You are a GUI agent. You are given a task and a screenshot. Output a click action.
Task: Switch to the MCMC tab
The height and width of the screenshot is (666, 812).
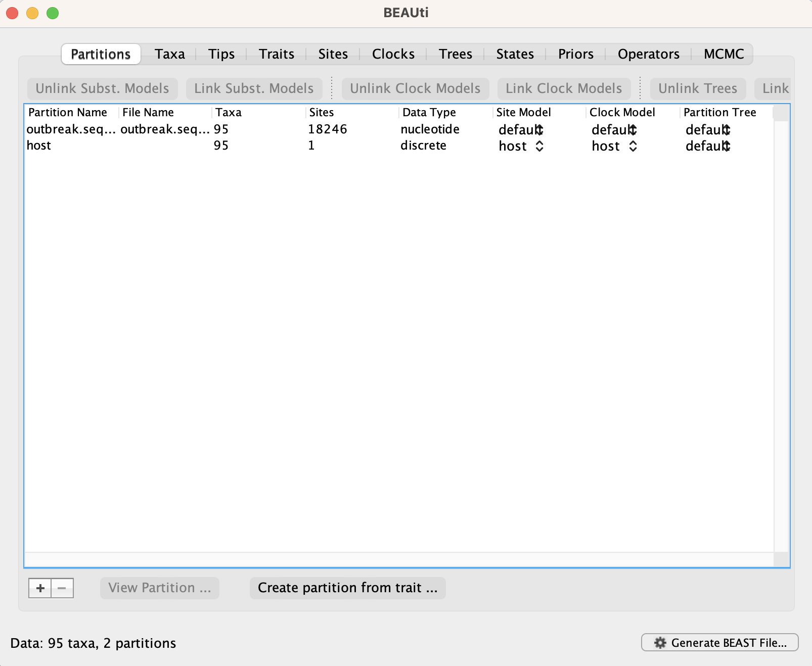[x=724, y=54]
